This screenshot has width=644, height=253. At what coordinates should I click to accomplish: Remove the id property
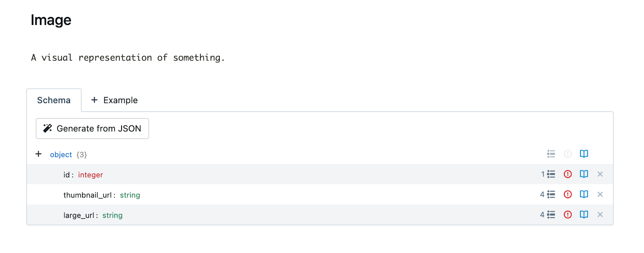point(600,174)
